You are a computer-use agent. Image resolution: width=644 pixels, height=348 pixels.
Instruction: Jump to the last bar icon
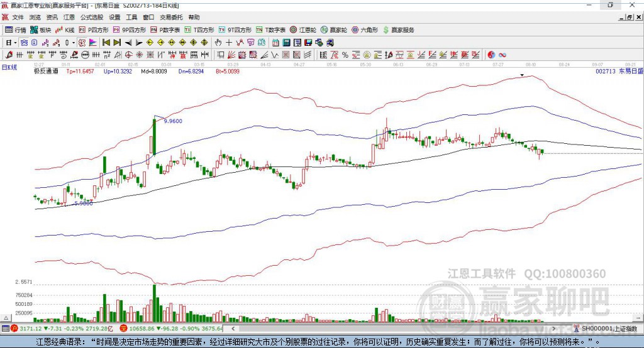pyautogui.click(x=117, y=43)
